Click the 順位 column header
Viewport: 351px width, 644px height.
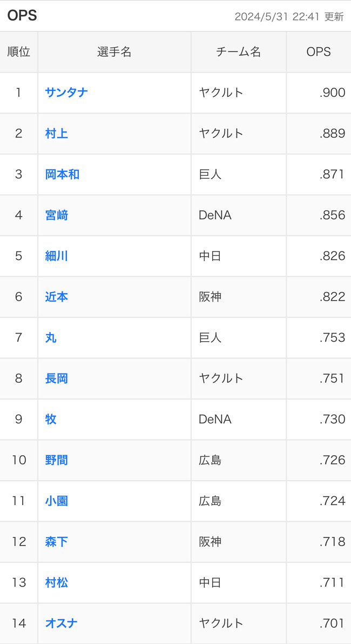click(19, 51)
